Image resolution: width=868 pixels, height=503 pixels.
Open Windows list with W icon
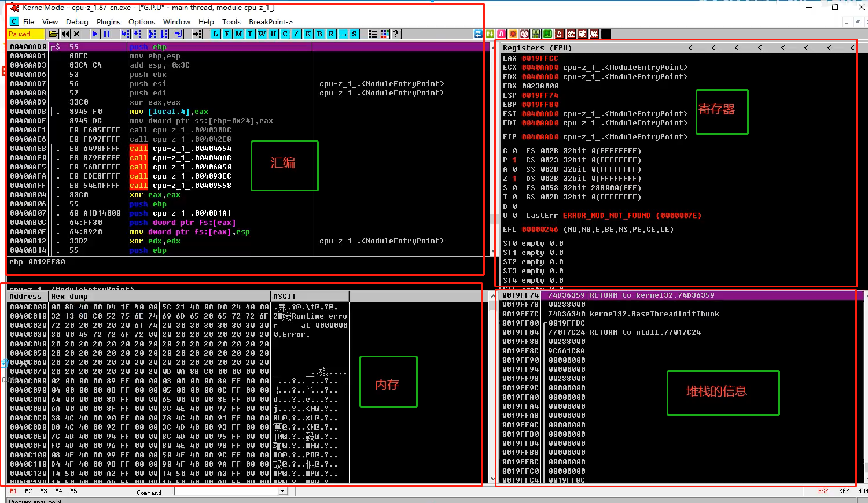(x=262, y=34)
